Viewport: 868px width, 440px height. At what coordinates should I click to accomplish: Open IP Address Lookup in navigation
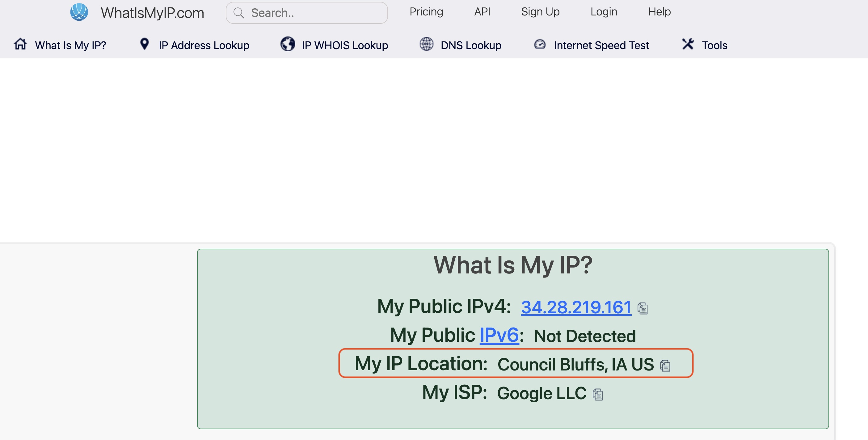pyautogui.click(x=204, y=45)
